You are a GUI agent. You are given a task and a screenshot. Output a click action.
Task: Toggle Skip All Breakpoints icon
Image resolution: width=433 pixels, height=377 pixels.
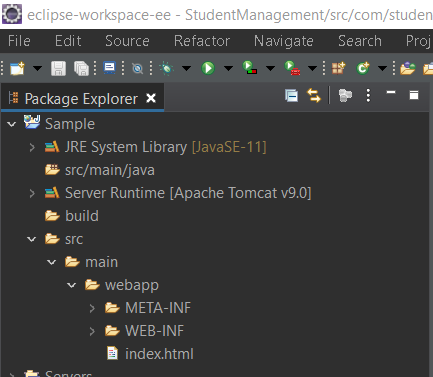click(137, 68)
